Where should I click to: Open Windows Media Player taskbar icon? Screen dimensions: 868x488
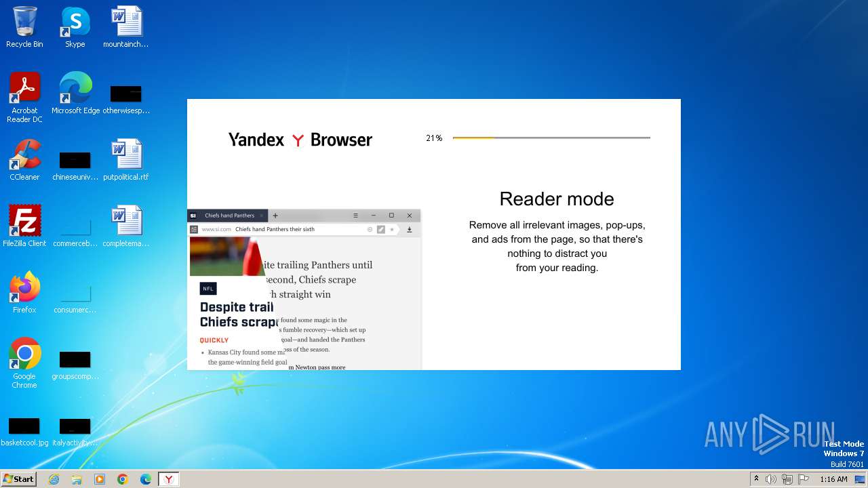100,479
